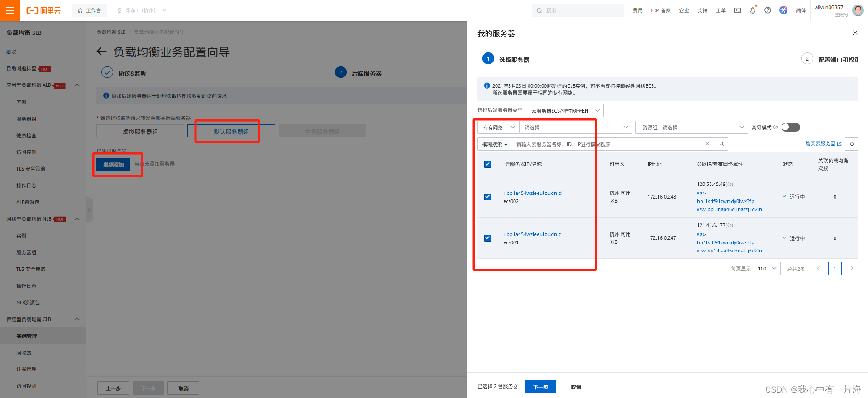Screen dimensions: 868x398
Task: Click the search magnifier button for servers
Action: [721, 144]
